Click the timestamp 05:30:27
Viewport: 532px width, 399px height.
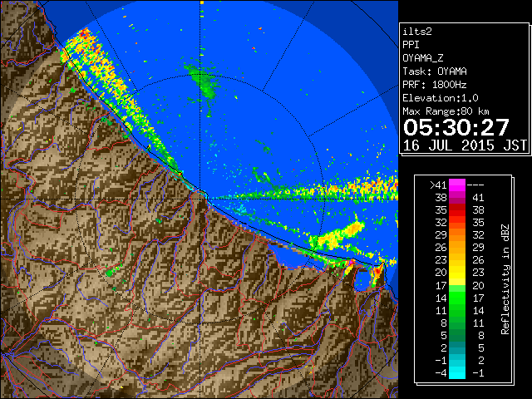tap(456, 127)
